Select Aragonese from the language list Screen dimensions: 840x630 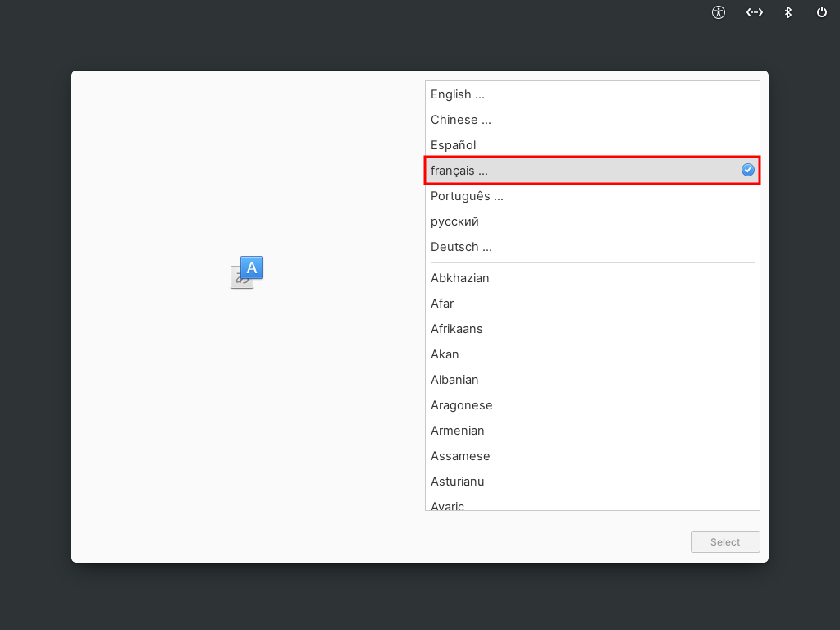[x=592, y=405]
